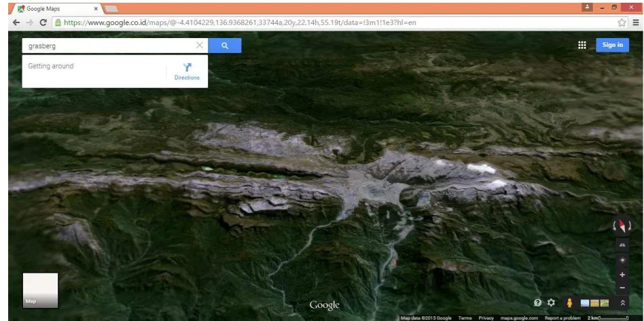Select the first sky imagery thumbnail
The image size is (644, 321).
coord(585,303)
